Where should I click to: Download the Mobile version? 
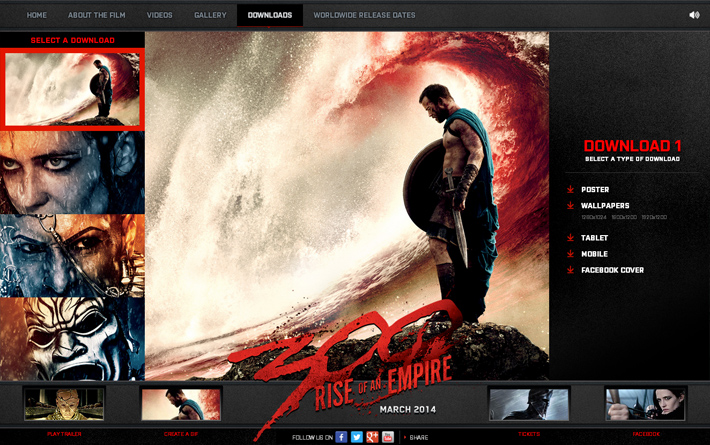[x=595, y=254]
